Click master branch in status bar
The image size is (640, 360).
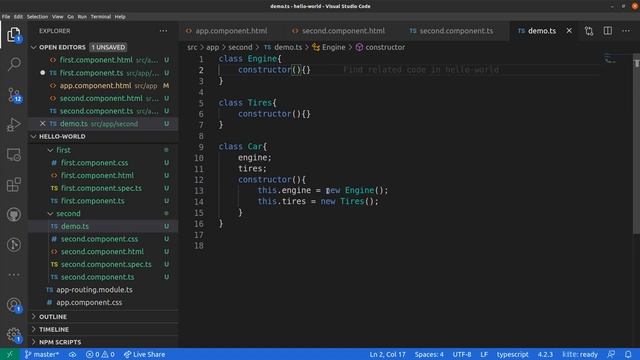point(42,354)
